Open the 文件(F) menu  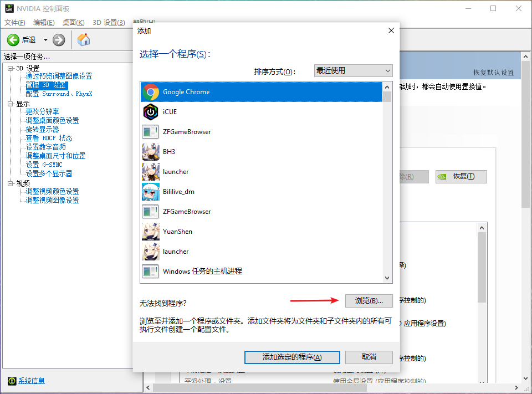(15, 23)
